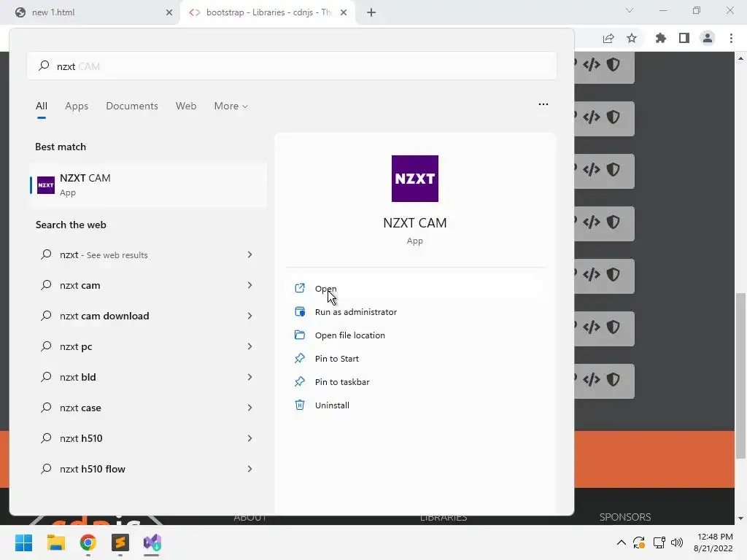Open file location of NZXT CAM
The height and width of the screenshot is (560, 747).
349,335
